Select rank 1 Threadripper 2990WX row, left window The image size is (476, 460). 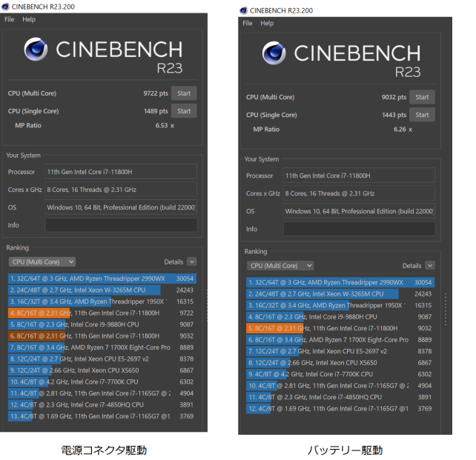point(102,279)
